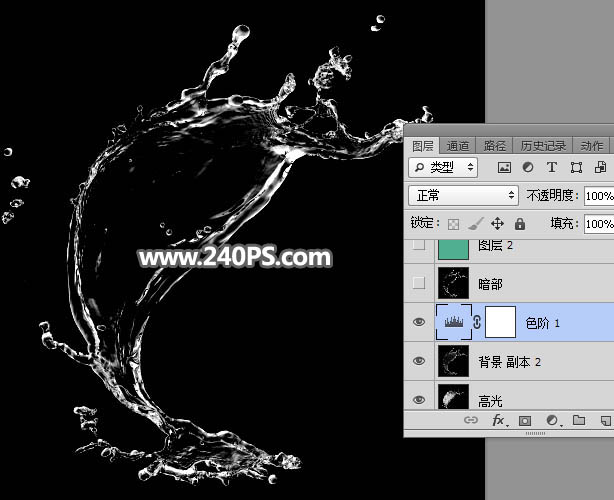Switch to the 通道 tab
This screenshot has height=500, width=614.
[x=457, y=146]
